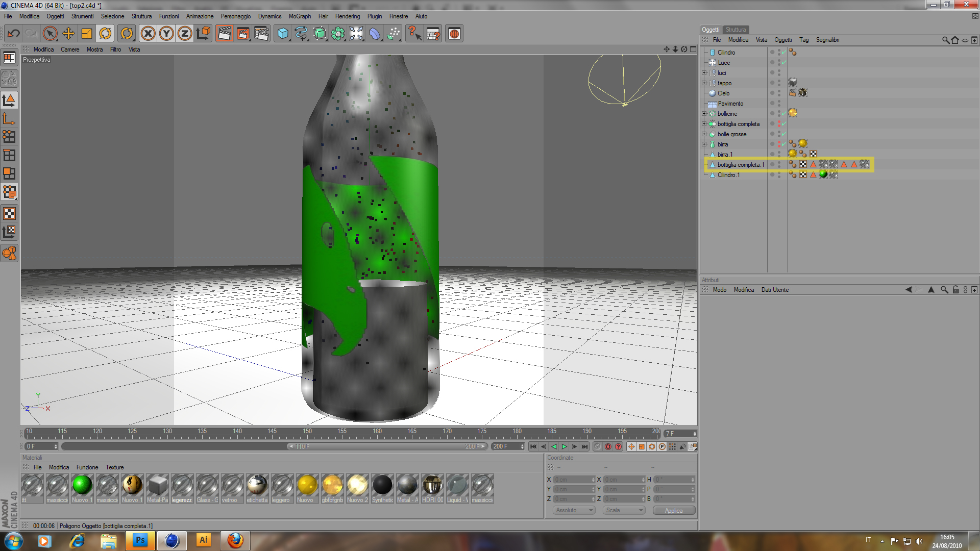Open the Assoluto coordinate mode dropdown

coord(574,510)
